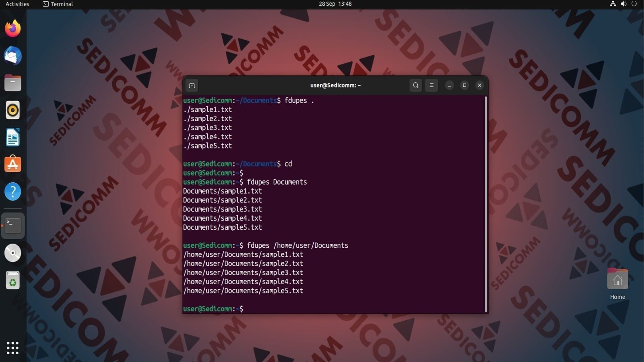Show applications grid
Viewport: 644px width, 362px height.
[13, 348]
